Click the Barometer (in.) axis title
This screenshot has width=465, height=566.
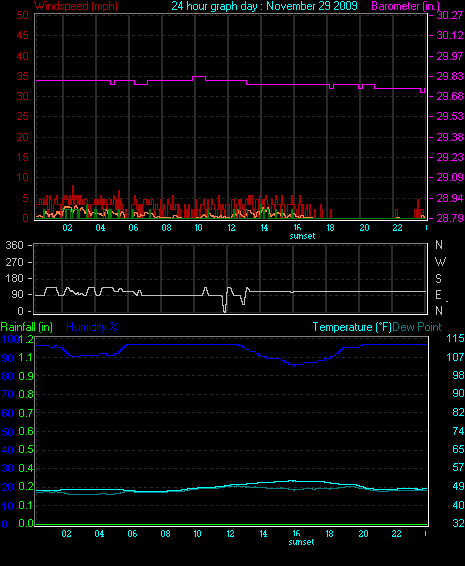click(x=406, y=6)
